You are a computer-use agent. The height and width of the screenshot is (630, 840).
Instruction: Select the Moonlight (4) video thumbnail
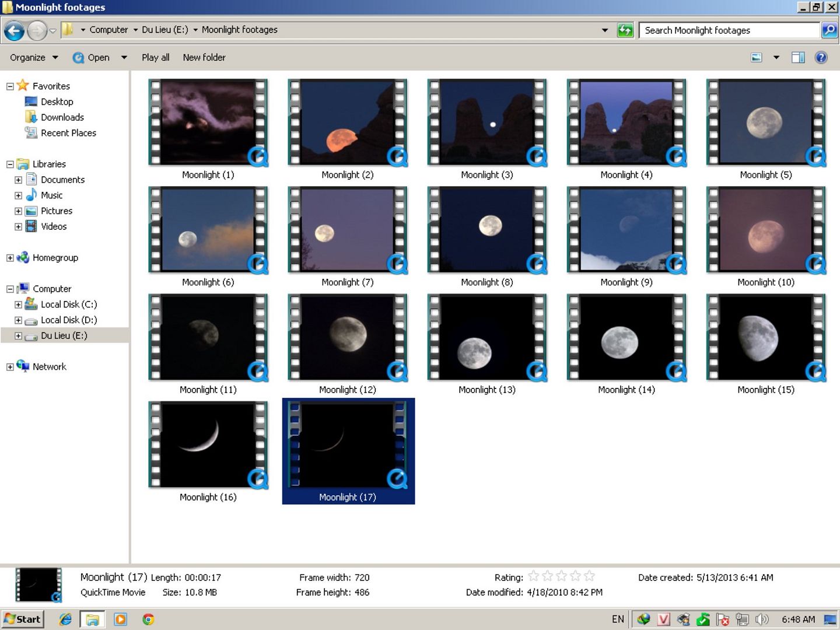(x=626, y=123)
